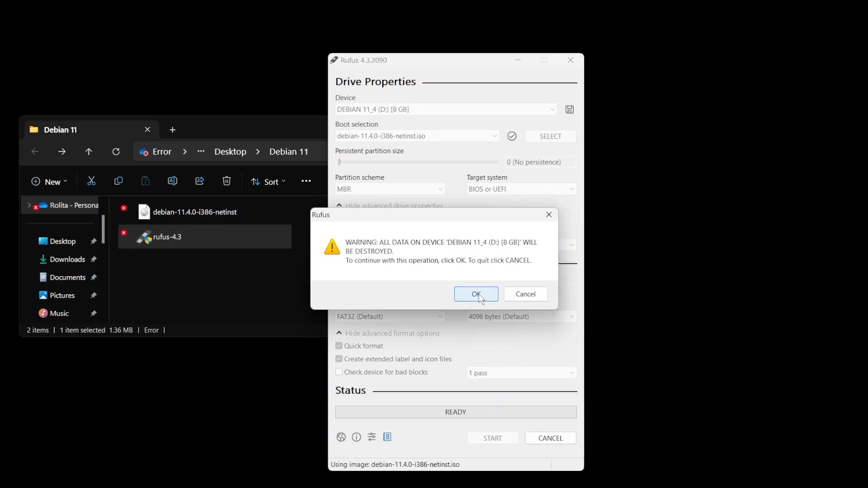
Task: Click the breadcrumb ellipsis in address bar
Action: pos(201,151)
